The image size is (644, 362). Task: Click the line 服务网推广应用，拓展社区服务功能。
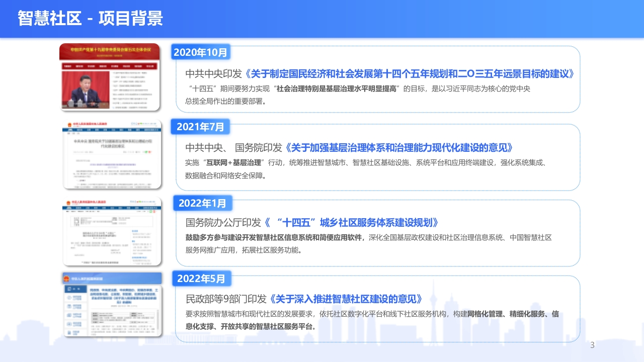[x=244, y=250]
